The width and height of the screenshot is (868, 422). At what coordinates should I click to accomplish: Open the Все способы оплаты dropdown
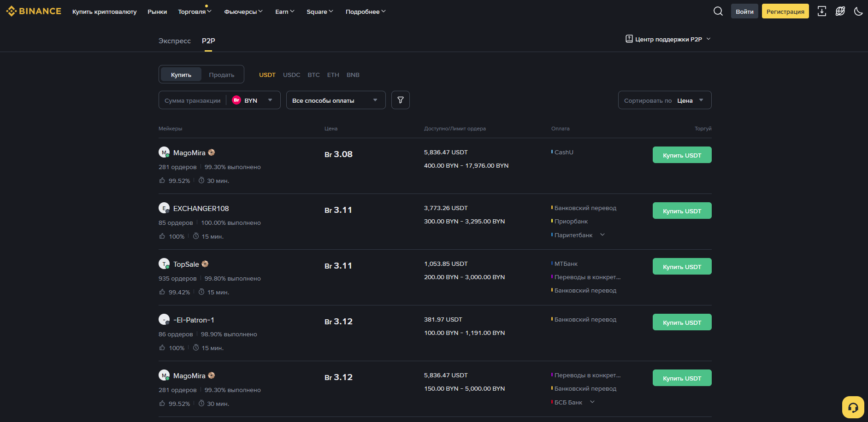[336, 100]
